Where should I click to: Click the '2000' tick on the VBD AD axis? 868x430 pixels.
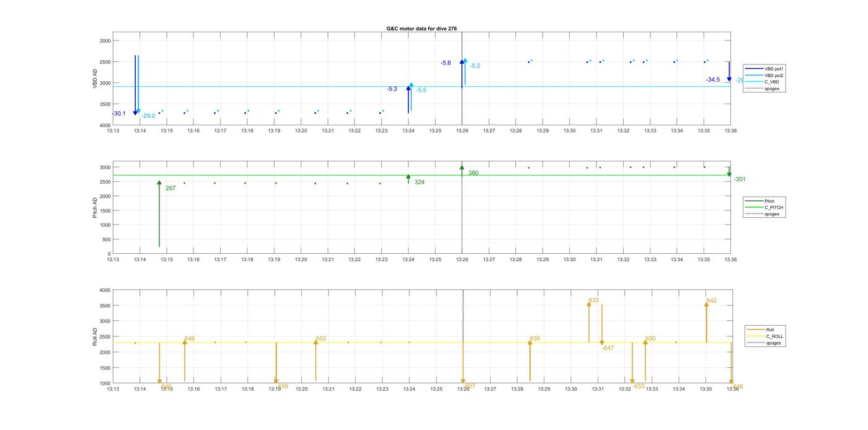[105, 40]
